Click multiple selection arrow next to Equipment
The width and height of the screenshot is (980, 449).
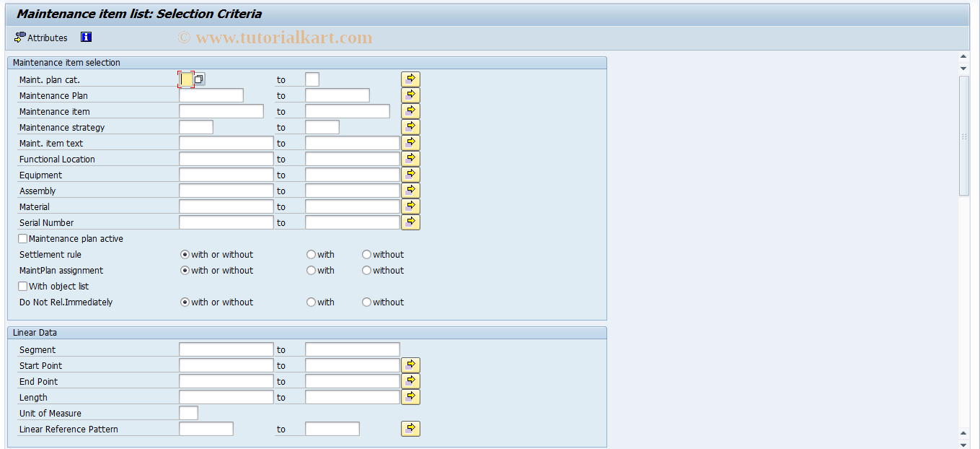click(410, 174)
